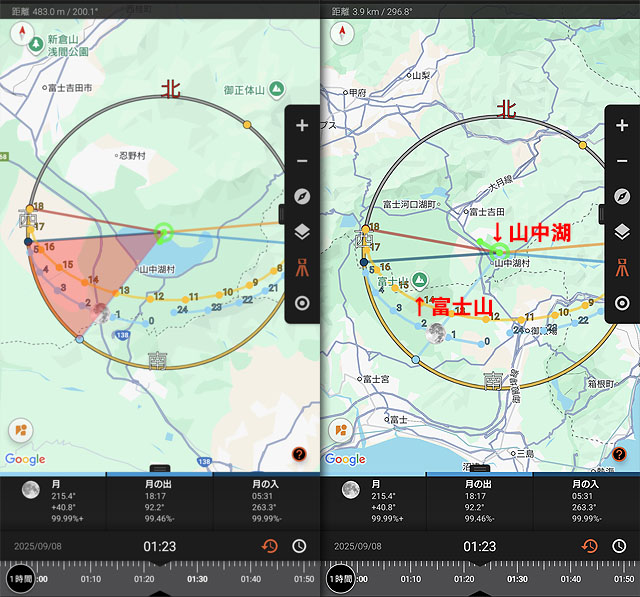
Task: Tap the 01:23 time display on right screen
Action: (480, 546)
